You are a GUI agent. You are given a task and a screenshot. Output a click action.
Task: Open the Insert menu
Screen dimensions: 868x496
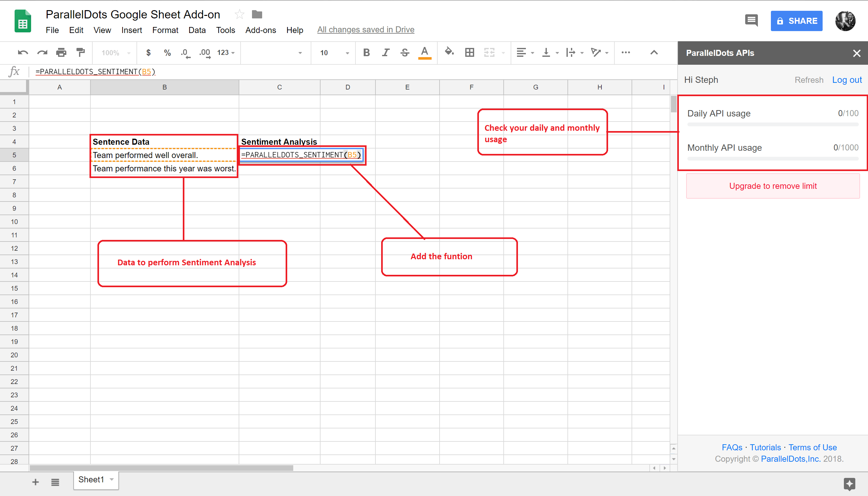[x=131, y=30]
